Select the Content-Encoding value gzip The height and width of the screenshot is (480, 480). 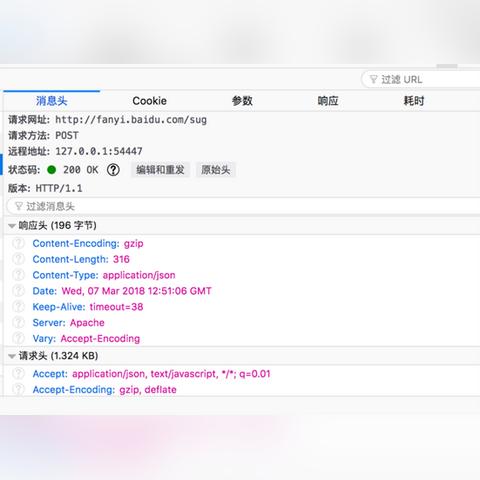[134, 244]
